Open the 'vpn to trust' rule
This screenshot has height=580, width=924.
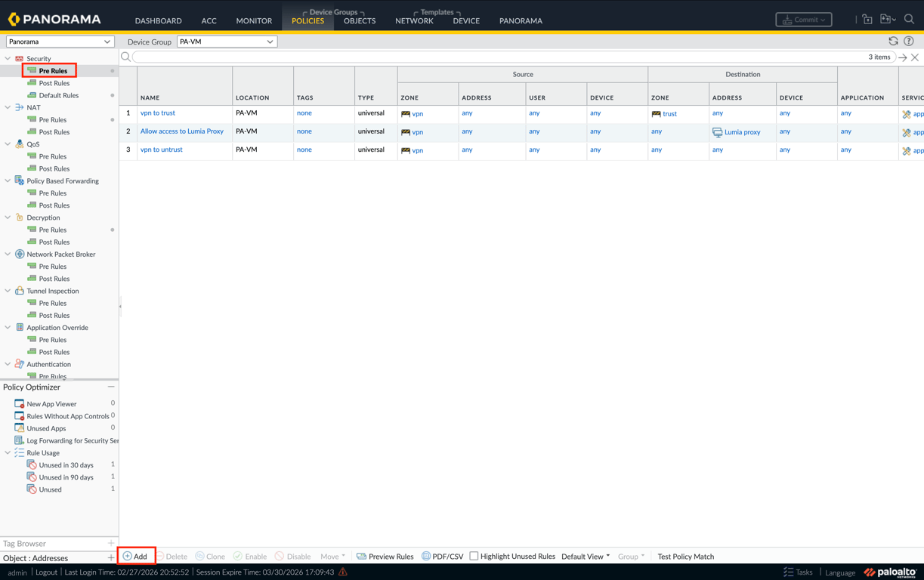tap(158, 113)
